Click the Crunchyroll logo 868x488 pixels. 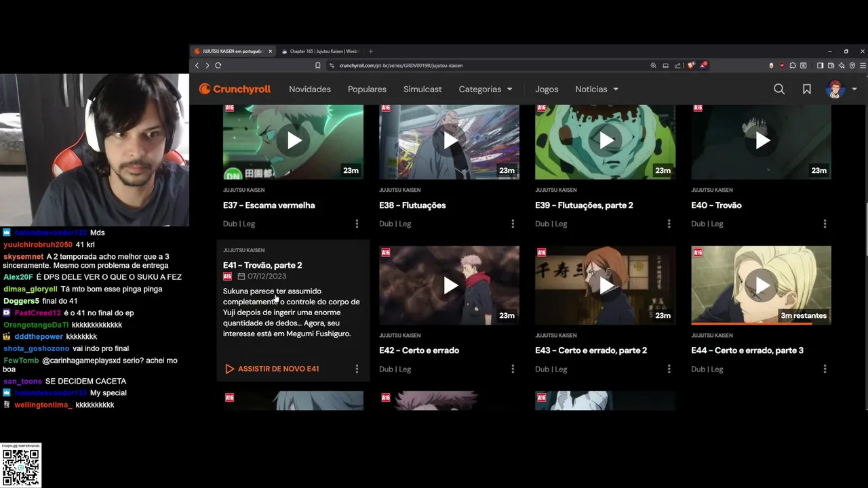coord(235,89)
